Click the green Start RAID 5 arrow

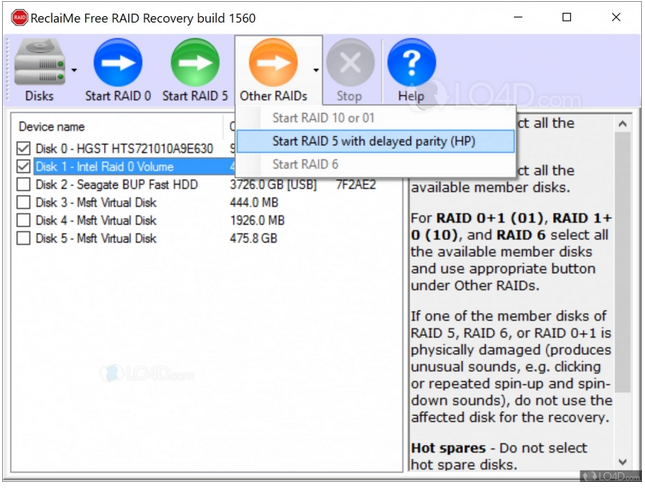tap(195, 63)
